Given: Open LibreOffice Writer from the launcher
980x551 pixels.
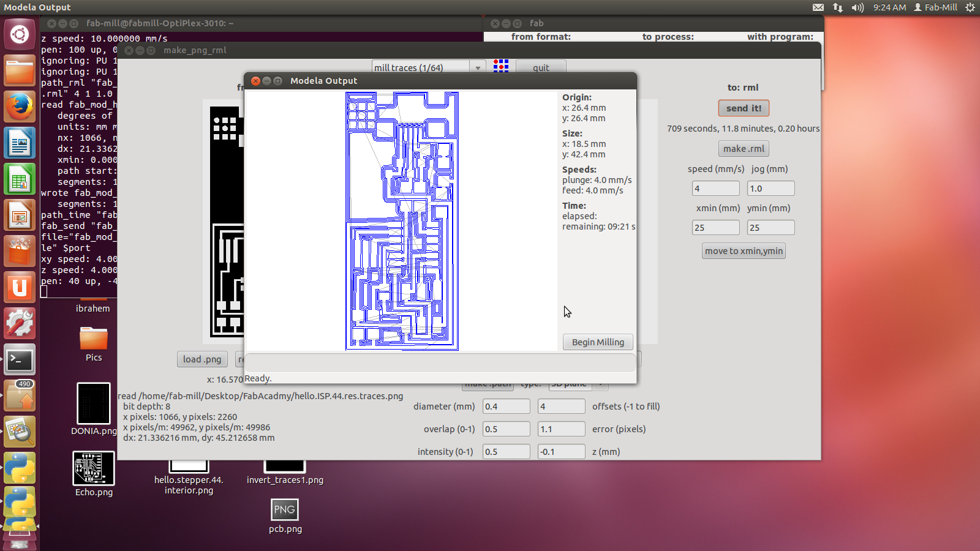Looking at the screenshot, I should tap(20, 144).
